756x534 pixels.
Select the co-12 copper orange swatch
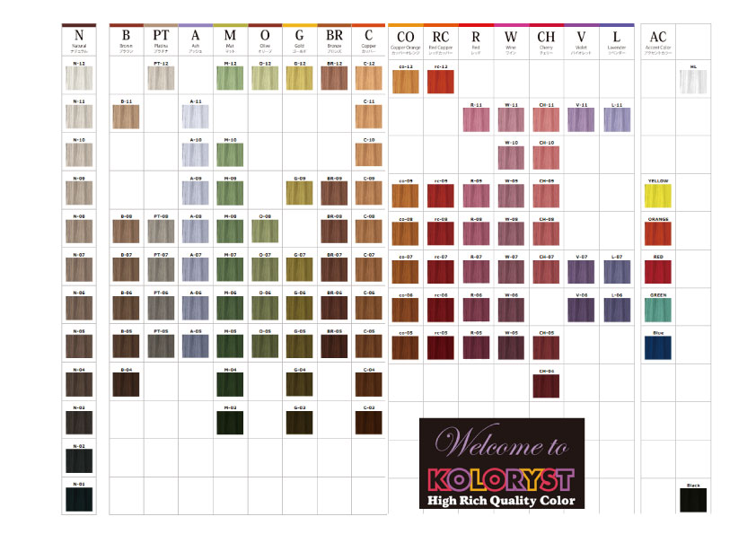coord(405,81)
